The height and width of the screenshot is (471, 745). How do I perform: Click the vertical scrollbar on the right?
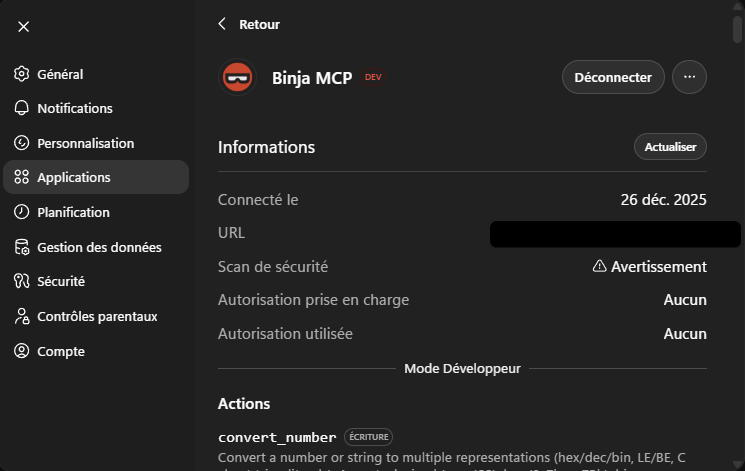point(738,25)
